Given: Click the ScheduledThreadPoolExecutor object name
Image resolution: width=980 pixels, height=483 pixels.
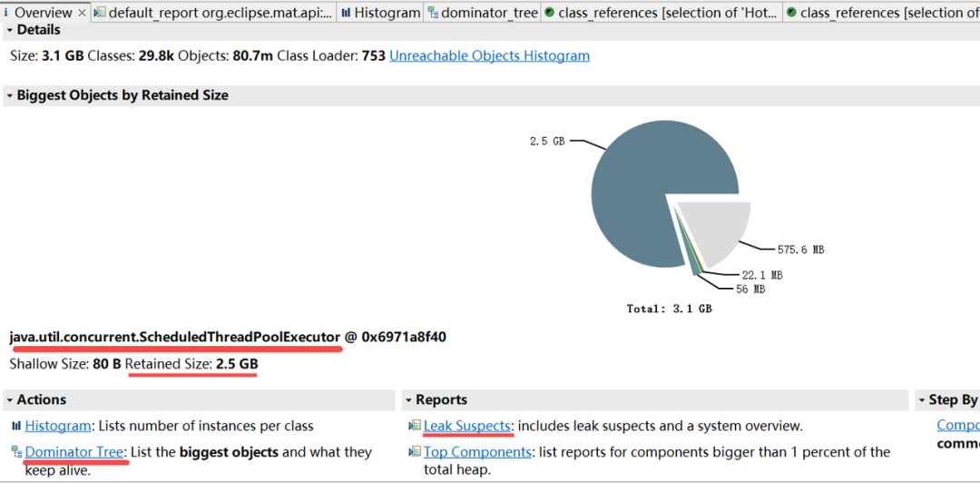Looking at the screenshot, I should (x=176, y=337).
